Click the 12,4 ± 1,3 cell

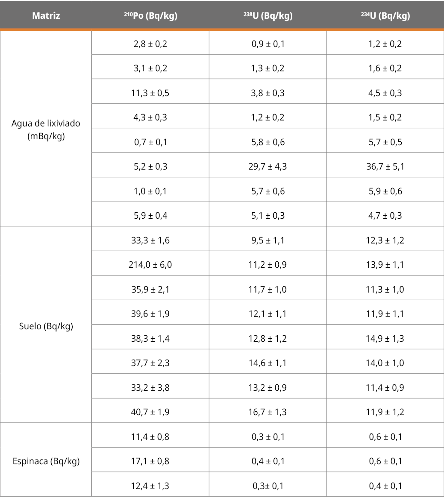(150, 486)
